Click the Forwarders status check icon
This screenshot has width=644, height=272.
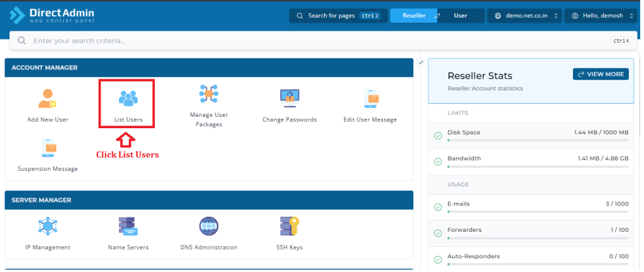coord(438,233)
